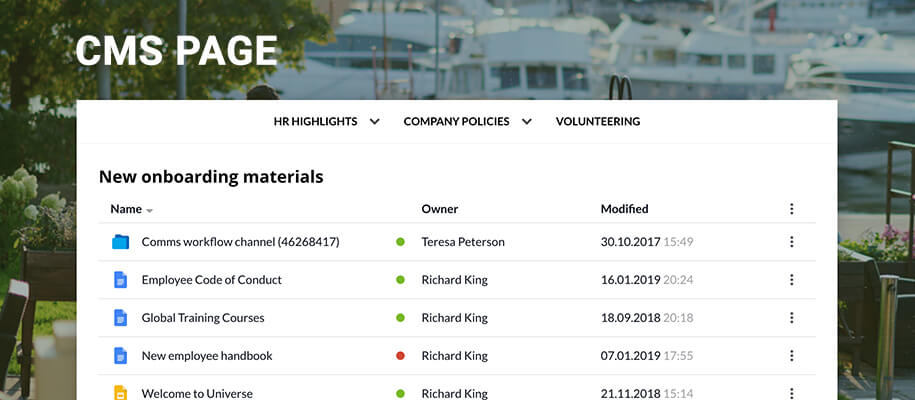Open more options for the Comms workflow channel row
The width and height of the screenshot is (915, 400).
coord(791,242)
